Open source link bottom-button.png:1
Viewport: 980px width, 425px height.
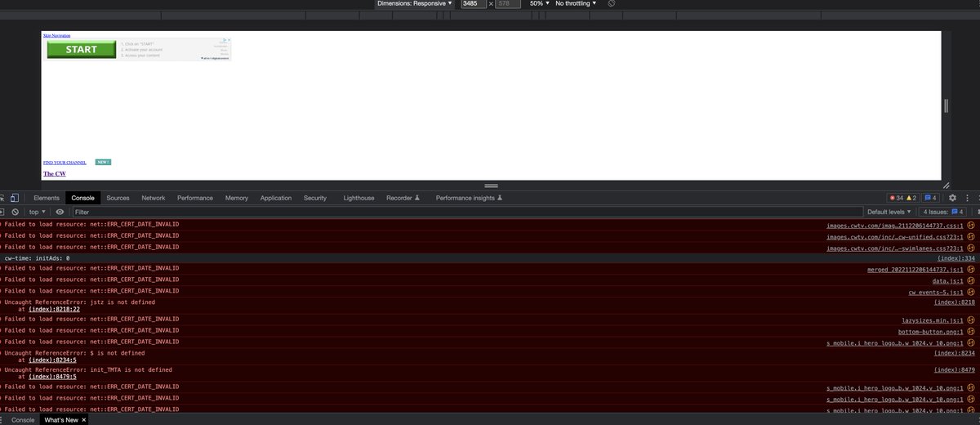click(931, 332)
